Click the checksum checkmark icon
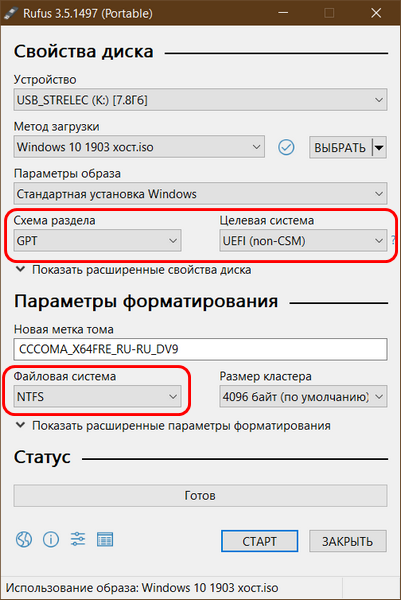401x600 pixels. click(286, 147)
